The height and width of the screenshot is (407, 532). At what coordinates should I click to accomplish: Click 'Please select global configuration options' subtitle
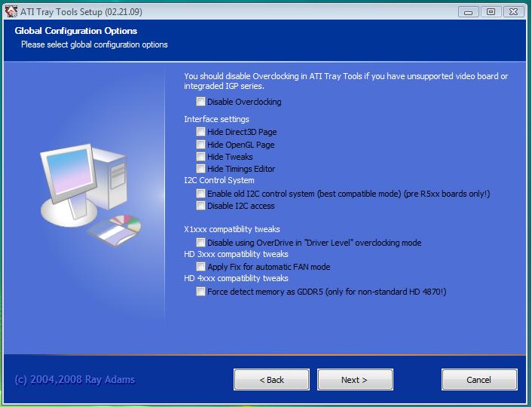point(94,44)
